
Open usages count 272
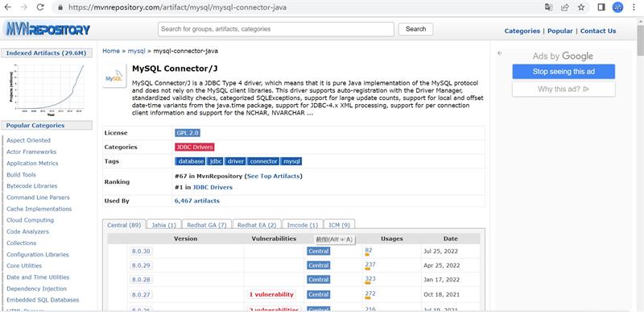pyautogui.click(x=370, y=293)
